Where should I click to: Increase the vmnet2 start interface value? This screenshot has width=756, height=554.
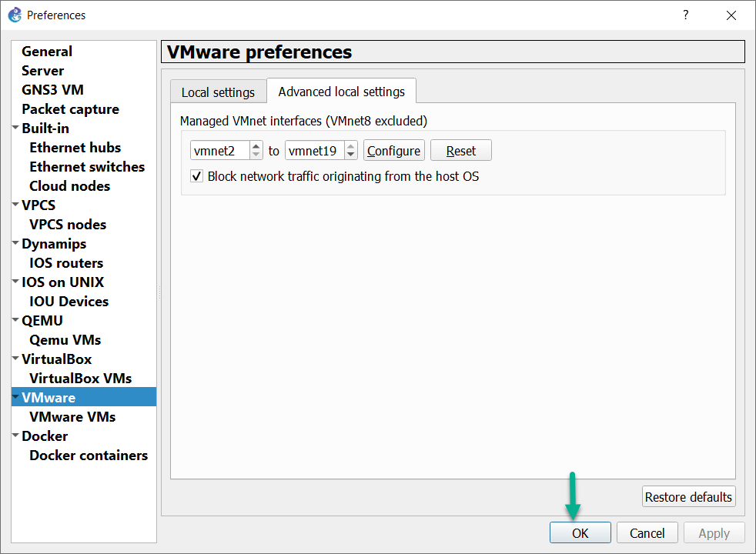[x=256, y=146]
